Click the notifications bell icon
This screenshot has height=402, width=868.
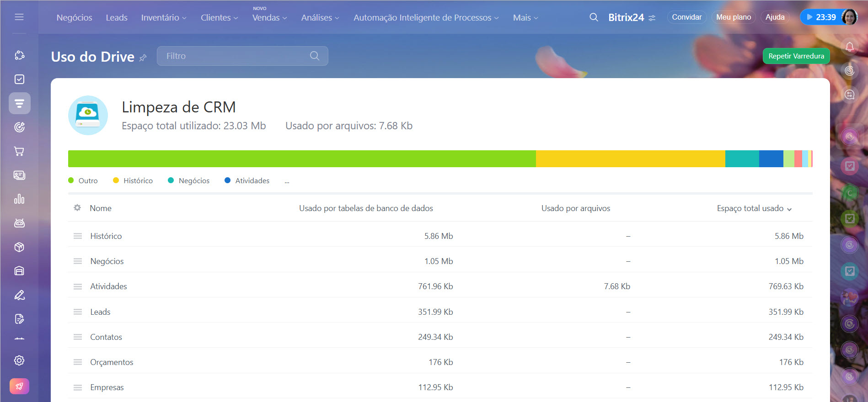849,47
